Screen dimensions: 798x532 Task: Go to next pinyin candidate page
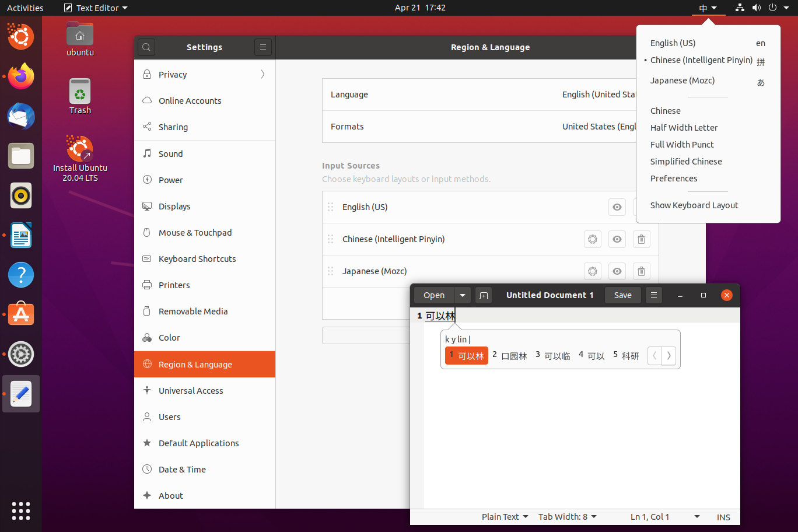click(x=669, y=356)
